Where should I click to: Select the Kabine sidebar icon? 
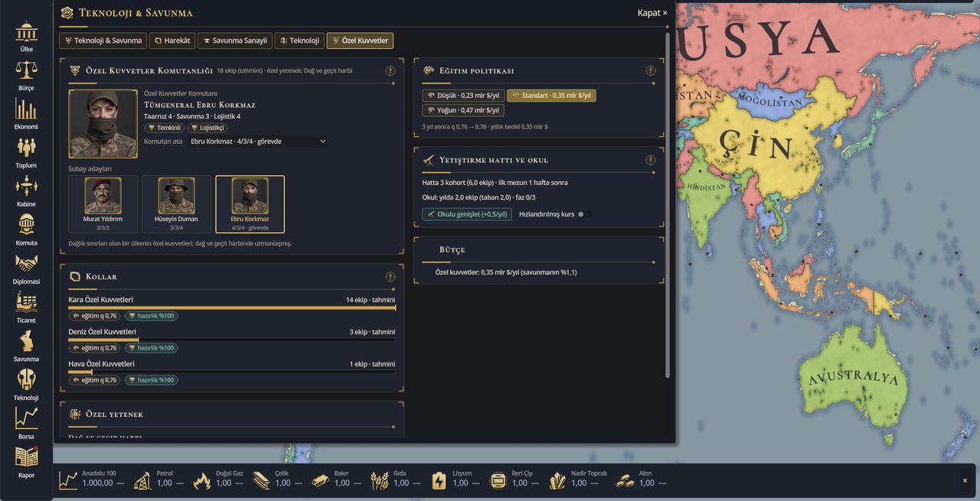click(x=26, y=191)
